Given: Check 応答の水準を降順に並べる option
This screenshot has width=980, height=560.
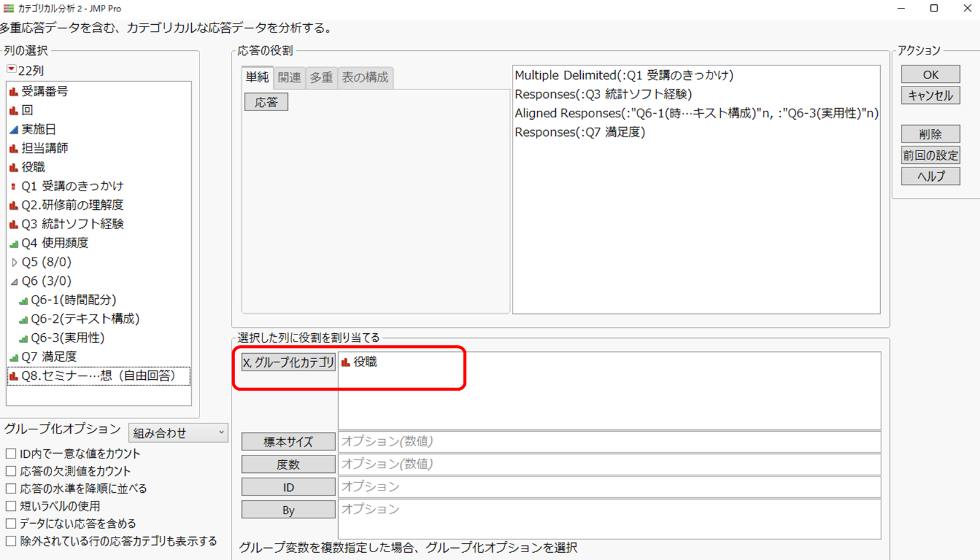Looking at the screenshot, I should 11,489.
